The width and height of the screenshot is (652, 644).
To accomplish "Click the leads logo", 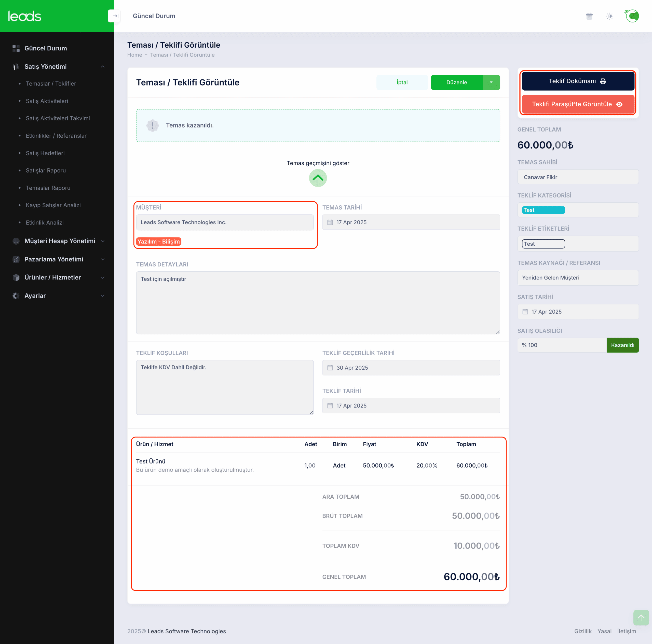I will pos(25,16).
